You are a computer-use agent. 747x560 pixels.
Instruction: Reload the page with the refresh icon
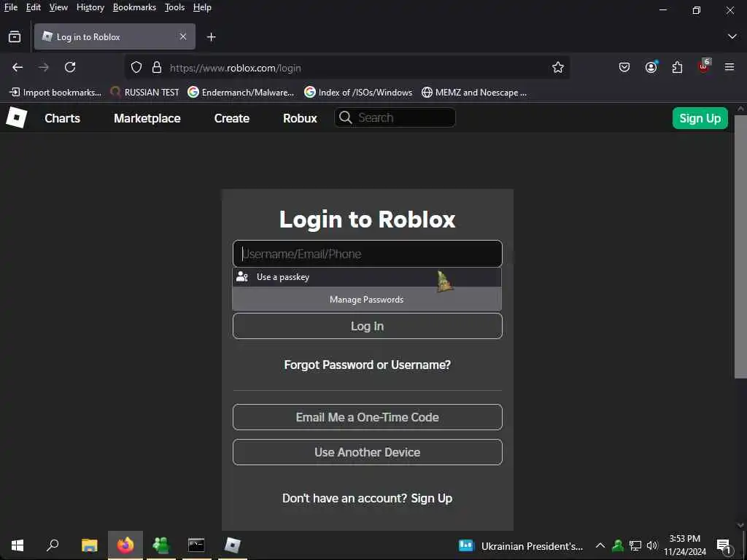point(70,68)
